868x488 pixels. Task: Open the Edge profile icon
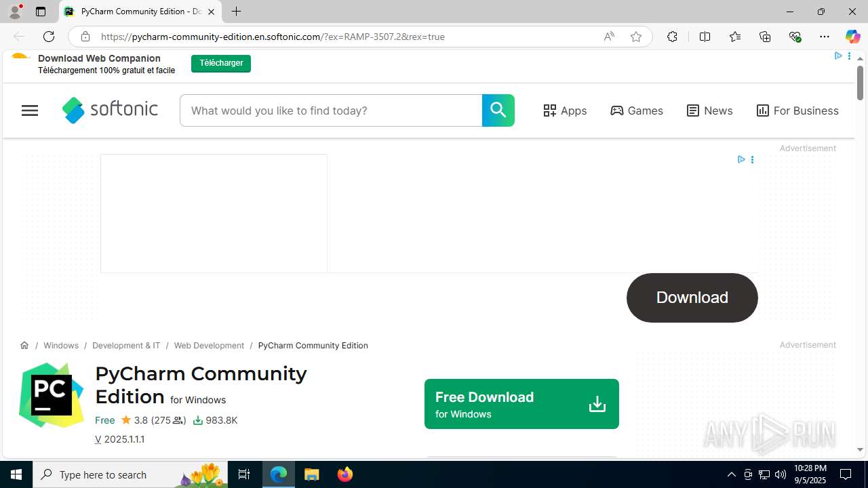point(15,11)
